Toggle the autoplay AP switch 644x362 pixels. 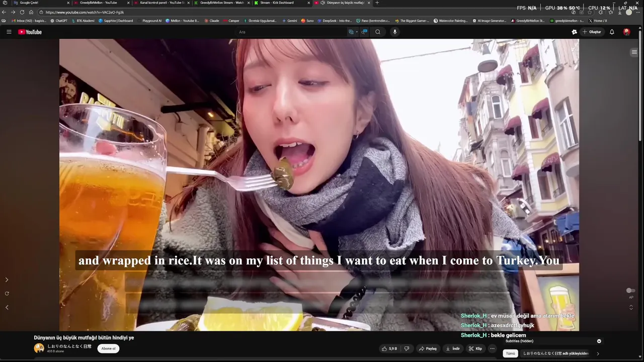pos(630,291)
